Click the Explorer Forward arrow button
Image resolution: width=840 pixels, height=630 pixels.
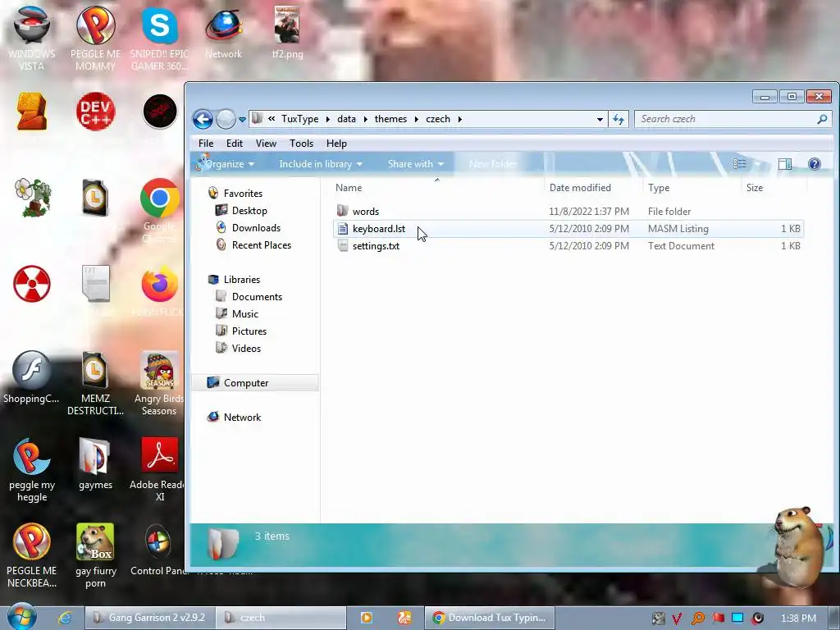pyautogui.click(x=226, y=119)
